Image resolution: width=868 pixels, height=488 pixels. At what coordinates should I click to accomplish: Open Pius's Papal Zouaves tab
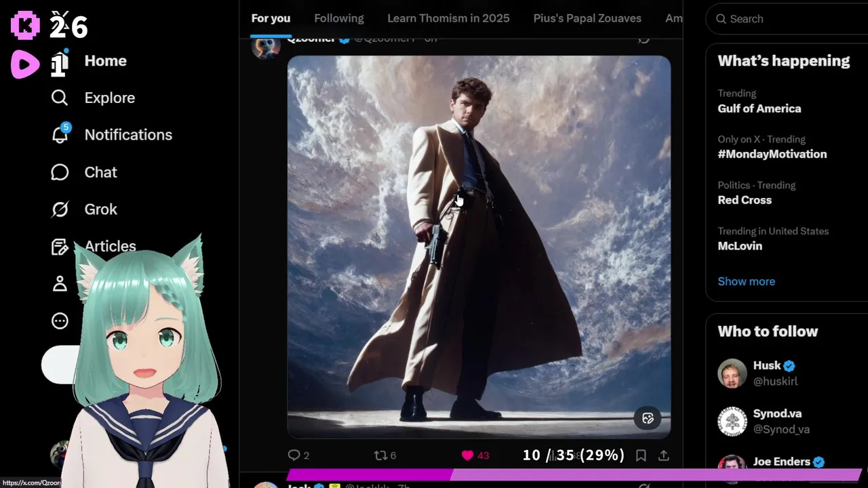click(587, 18)
